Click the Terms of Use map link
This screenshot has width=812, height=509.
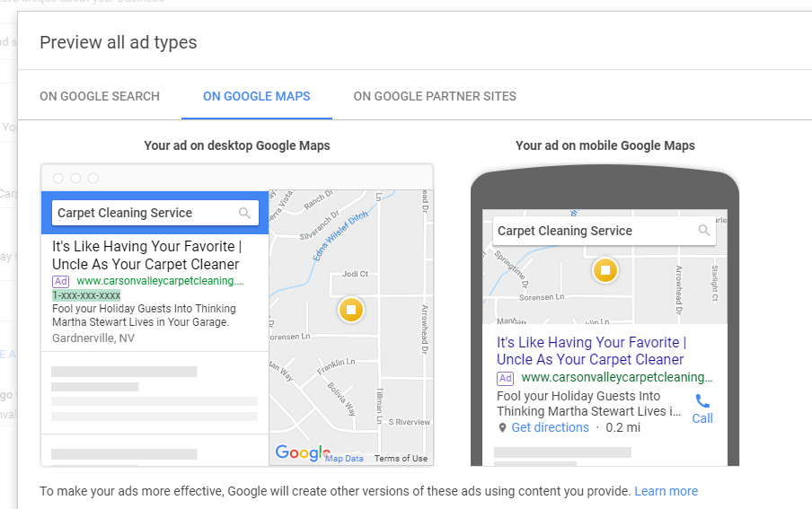pos(401,459)
